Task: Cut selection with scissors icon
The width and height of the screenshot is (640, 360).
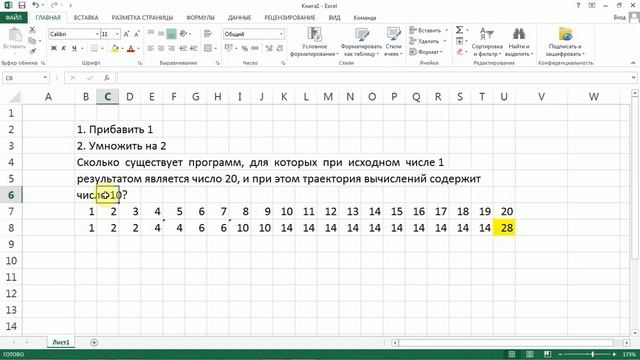Action: pyautogui.click(x=32, y=30)
